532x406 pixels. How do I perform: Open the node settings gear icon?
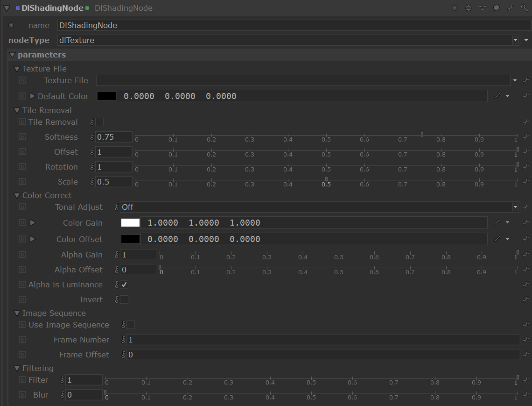coord(469,8)
